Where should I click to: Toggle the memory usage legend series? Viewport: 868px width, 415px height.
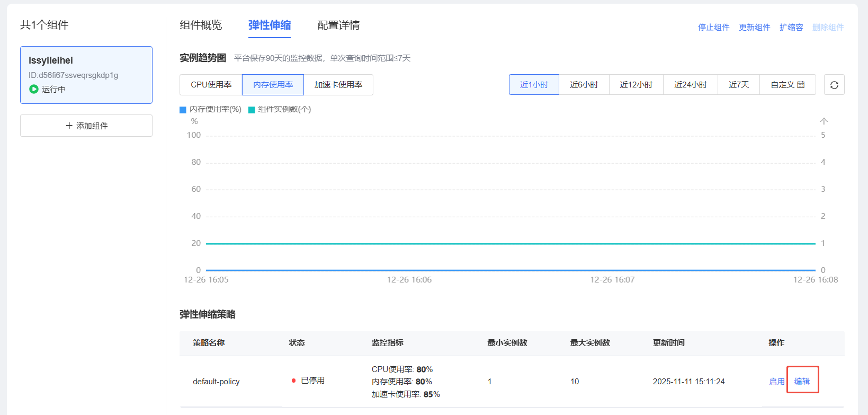[211, 110]
